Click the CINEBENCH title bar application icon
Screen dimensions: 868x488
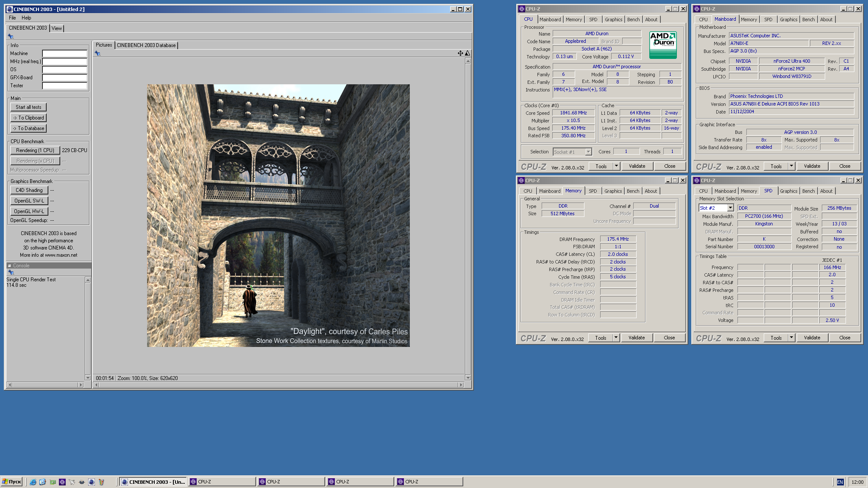coord(9,9)
